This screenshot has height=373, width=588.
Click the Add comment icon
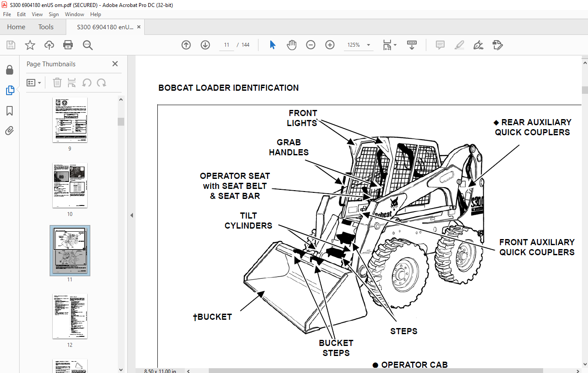440,45
